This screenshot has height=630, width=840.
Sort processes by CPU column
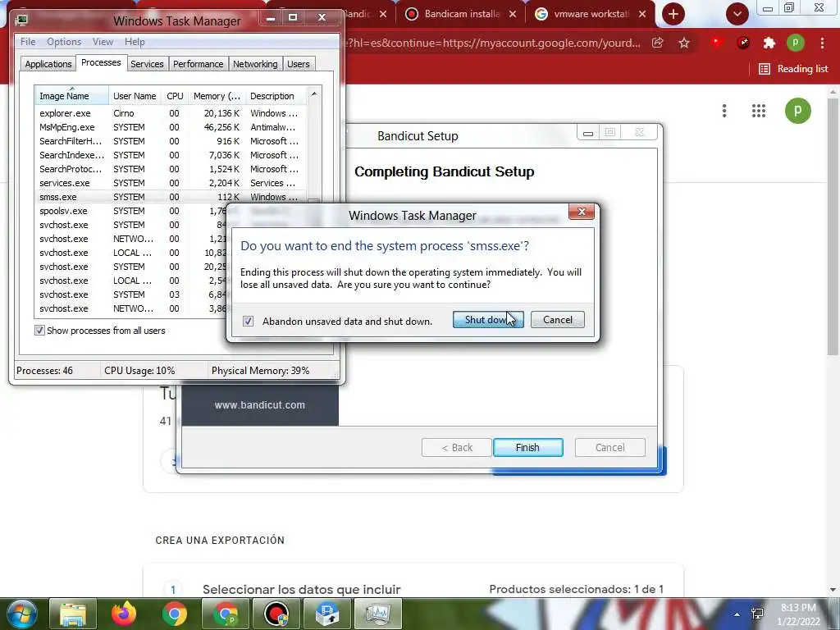175,96
